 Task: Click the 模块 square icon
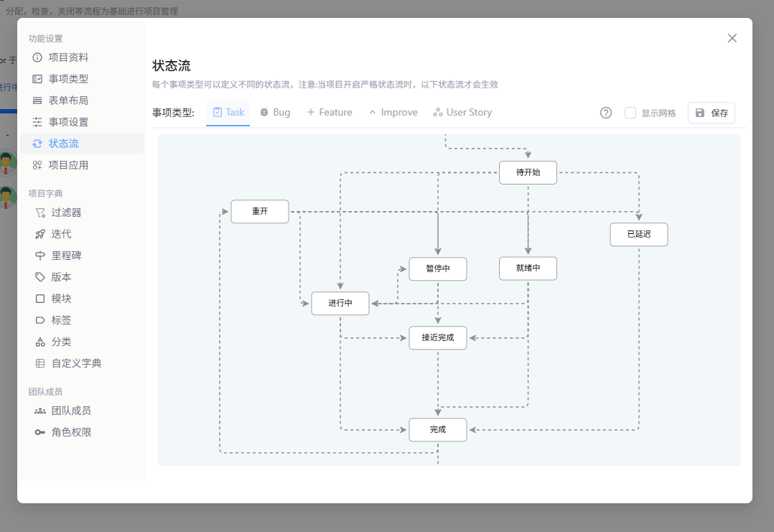[40, 299]
